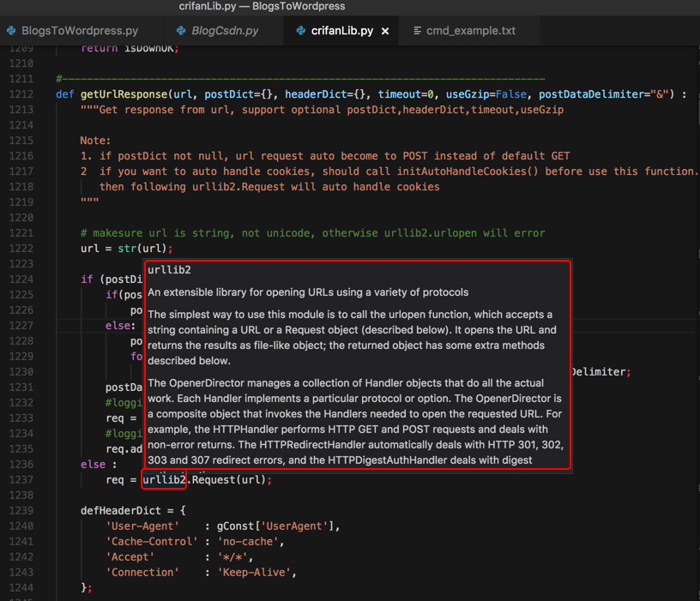The image size is (700, 601).
Task: Click Python icon on BlogCsdn.py tab
Action: tap(181, 30)
